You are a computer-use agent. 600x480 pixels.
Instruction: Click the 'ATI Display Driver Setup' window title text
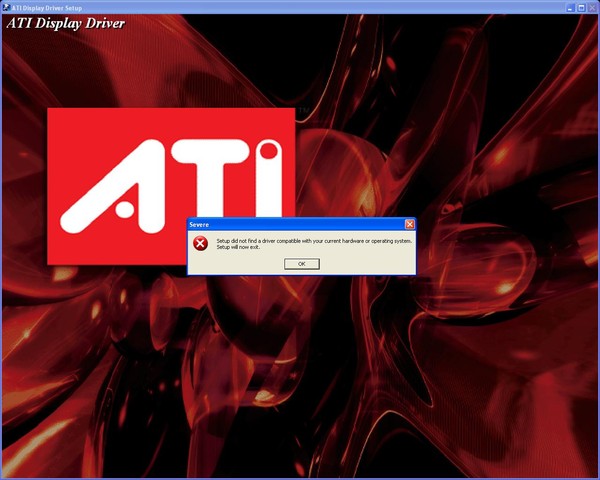(x=47, y=8)
